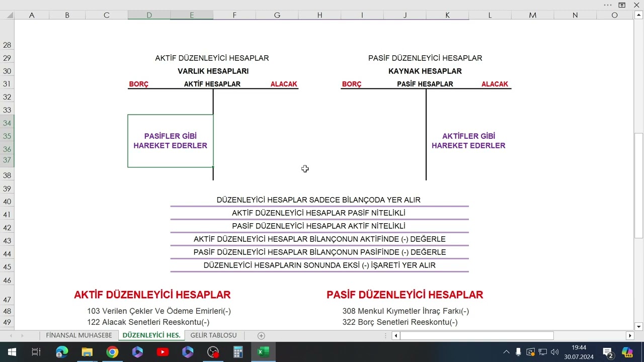This screenshot has width=644, height=362.
Task: Select column K header
Action: (447, 15)
